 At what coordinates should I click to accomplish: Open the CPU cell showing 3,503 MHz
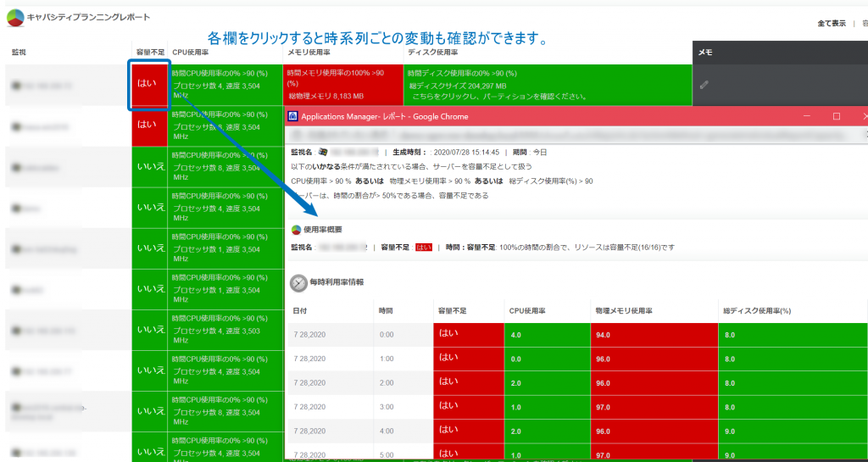pos(224,331)
